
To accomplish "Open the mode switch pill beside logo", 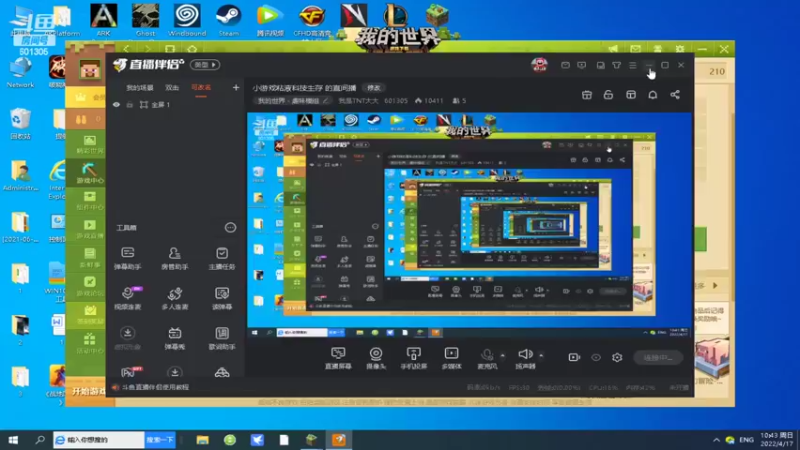I will pyautogui.click(x=205, y=65).
